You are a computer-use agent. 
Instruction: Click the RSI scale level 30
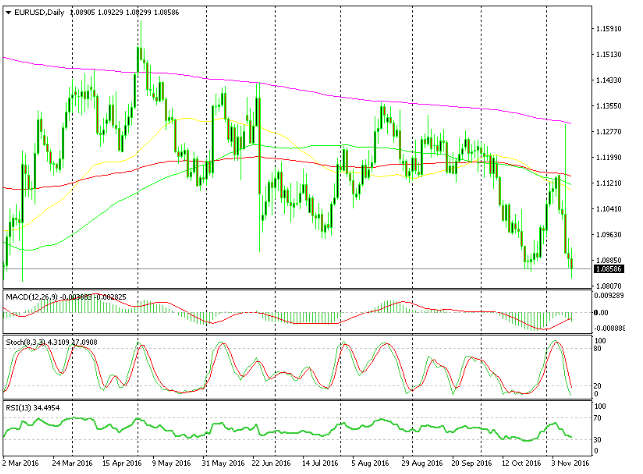pyautogui.click(x=598, y=440)
